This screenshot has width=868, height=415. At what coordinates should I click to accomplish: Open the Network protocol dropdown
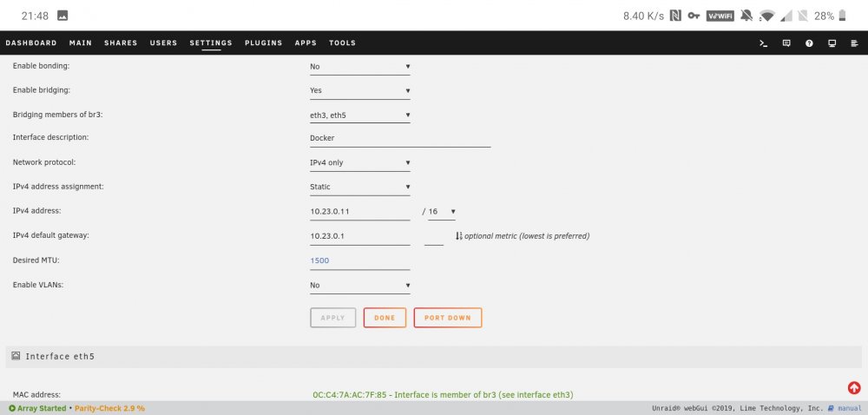360,163
